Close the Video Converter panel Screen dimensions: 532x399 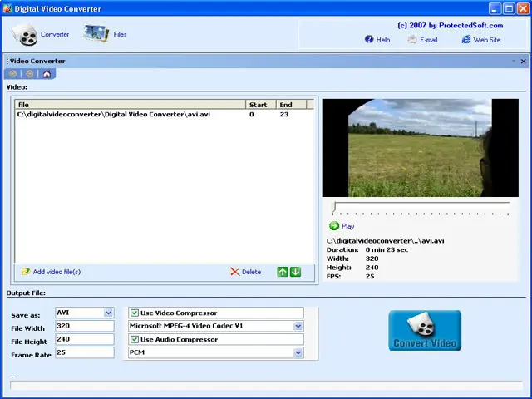point(523,61)
